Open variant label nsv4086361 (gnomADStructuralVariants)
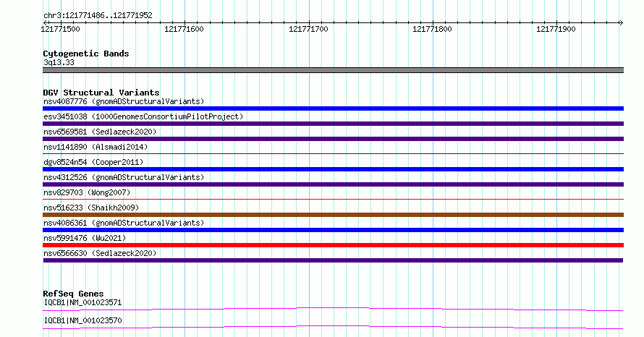This screenshot has width=644, height=337. pyautogui.click(x=124, y=223)
